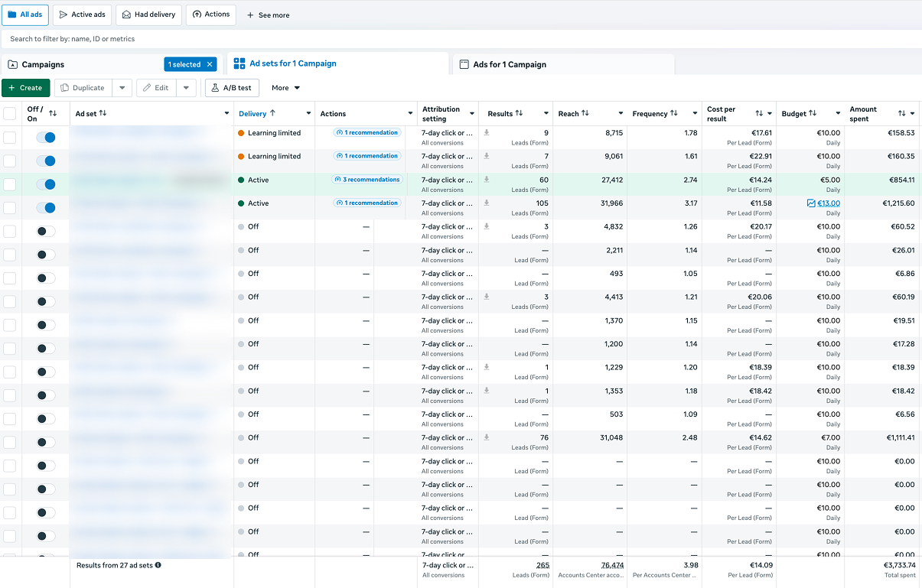The image size is (922, 588).
Task: Click the close X on 1 selected badge
Action: click(210, 65)
